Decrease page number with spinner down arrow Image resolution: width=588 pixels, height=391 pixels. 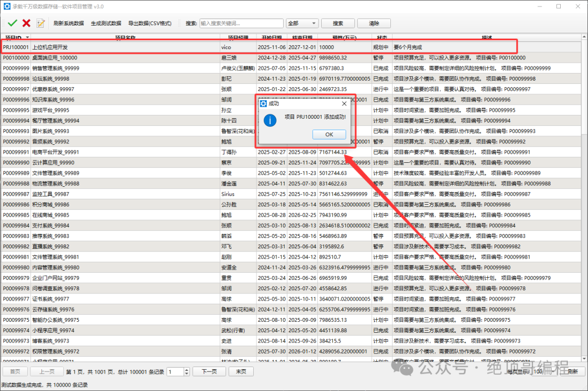pos(187,374)
